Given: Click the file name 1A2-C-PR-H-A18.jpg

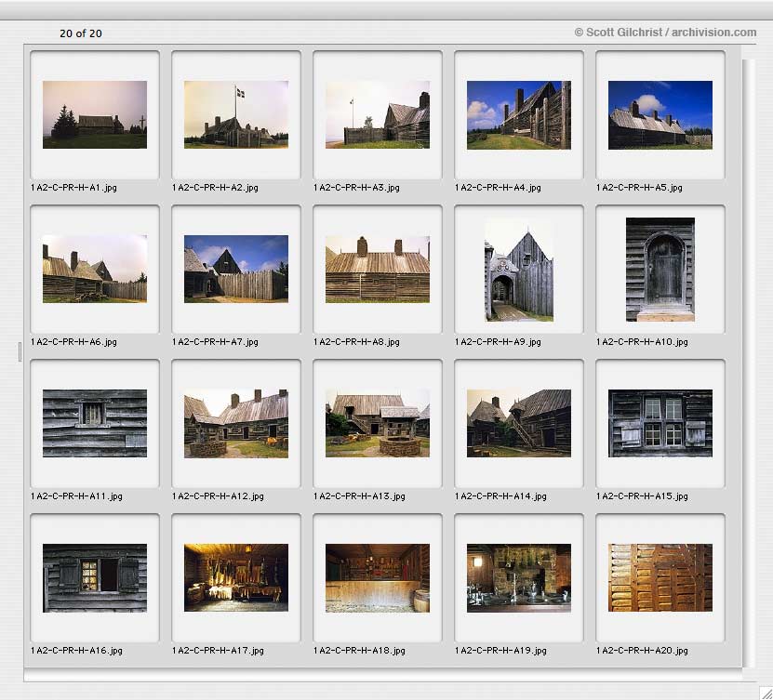Looking at the screenshot, I should 360,650.
